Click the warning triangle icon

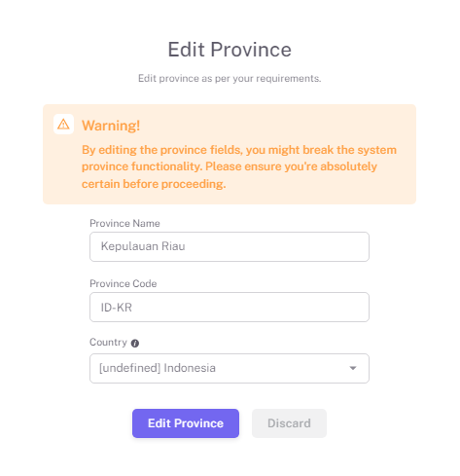(x=63, y=125)
